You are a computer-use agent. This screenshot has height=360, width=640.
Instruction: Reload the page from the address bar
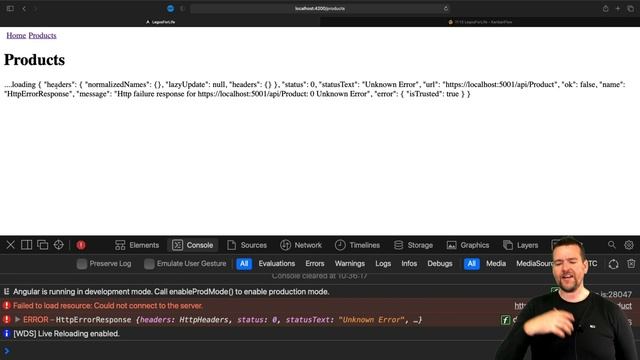[446, 9]
